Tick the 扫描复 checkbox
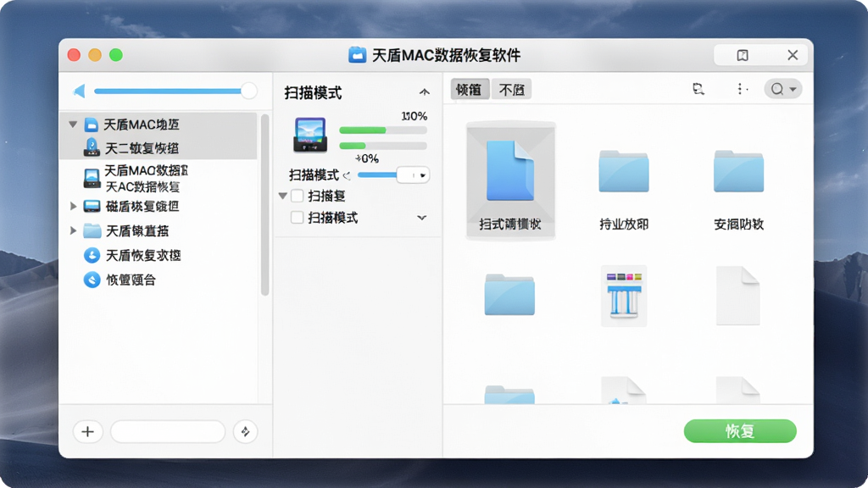Image resolution: width=868 pixels, height=488 pixels. tap(298, 196)
